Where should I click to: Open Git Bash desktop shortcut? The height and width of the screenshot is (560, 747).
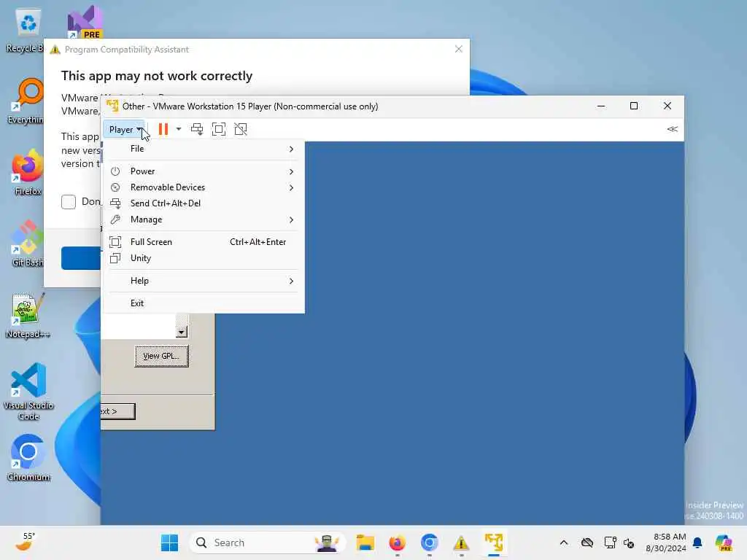point(27,244)
